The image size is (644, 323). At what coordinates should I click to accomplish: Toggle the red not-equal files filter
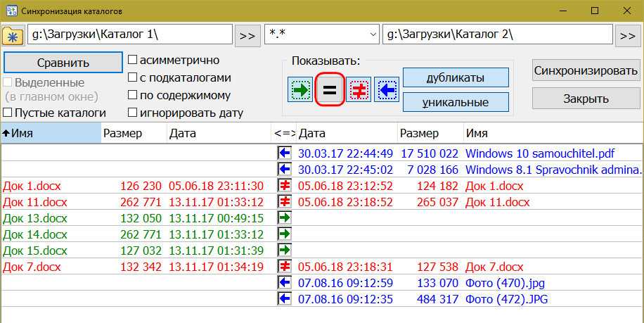[358, 90]
